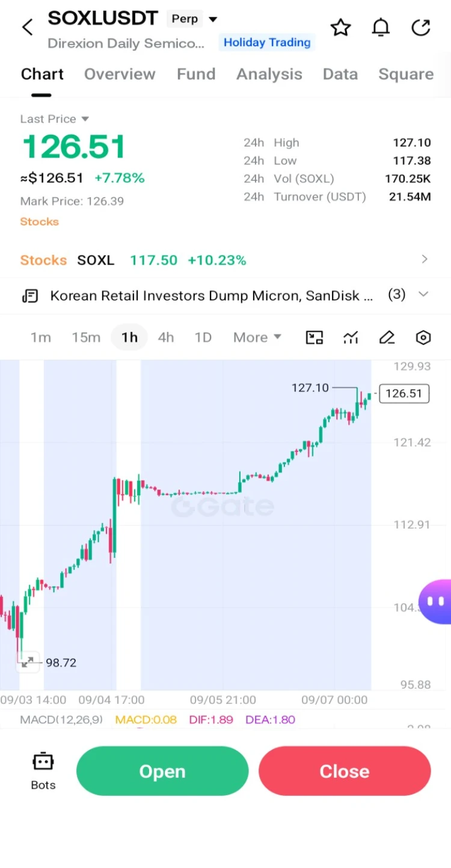
Task: Open chart settings hexagon icon
Action: (x=423, y=338)
